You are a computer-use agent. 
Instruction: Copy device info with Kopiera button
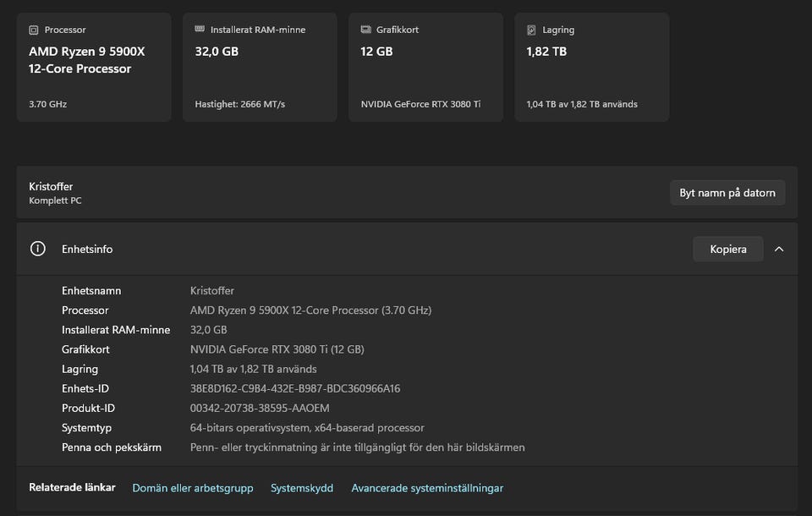[x=728, y=250]
